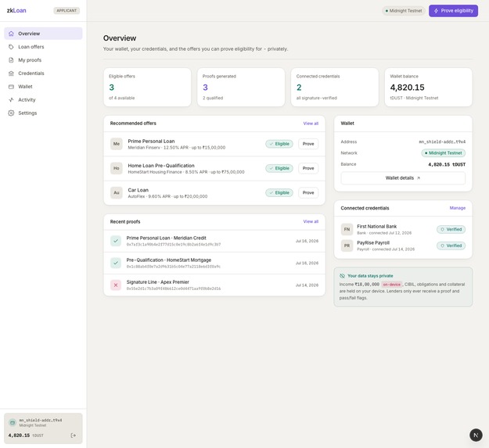Open My proofs page
The width and height of the screenshot is (489, 448).
pos(43,60)
